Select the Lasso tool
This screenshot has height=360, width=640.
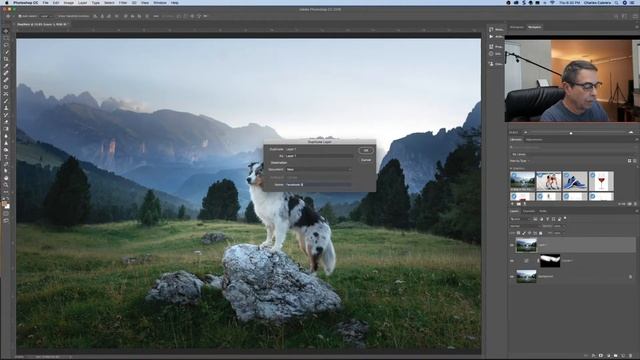(x=6, y=45)
